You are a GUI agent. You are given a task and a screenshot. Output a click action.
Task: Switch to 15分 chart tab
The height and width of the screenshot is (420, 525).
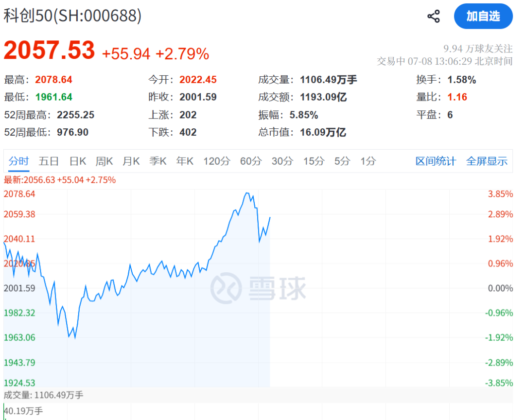pos(314,161)
